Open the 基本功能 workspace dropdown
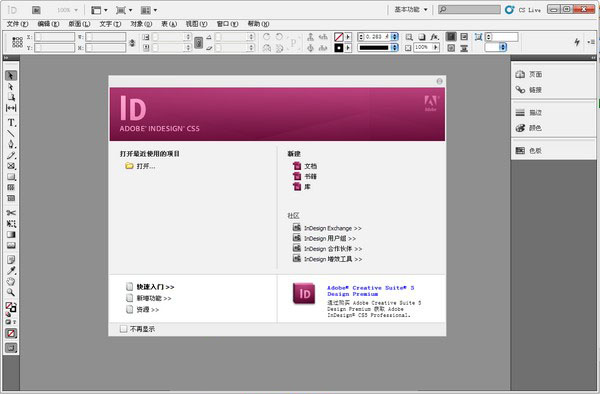600x394 pixels. point(411,10)
